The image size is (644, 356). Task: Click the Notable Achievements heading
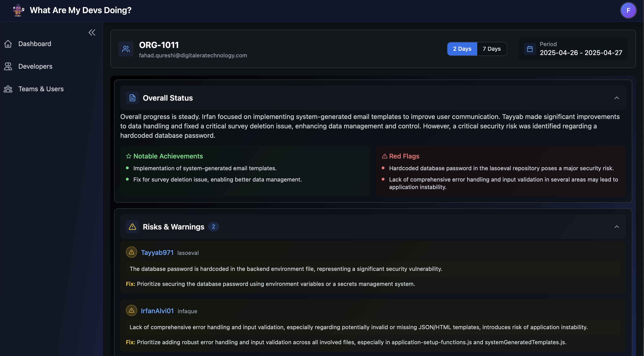click(x=168, y=156)
